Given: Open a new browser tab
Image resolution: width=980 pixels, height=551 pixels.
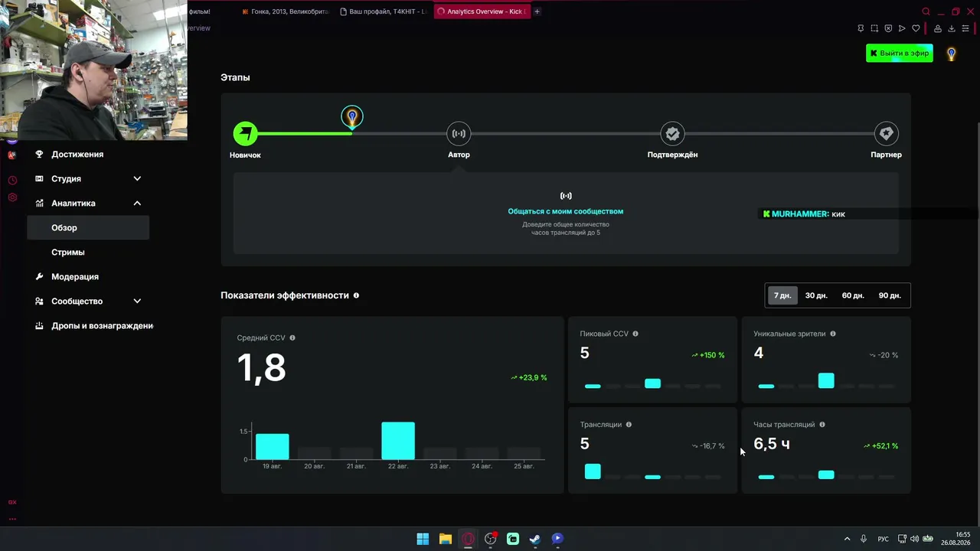Looking at the screenshot, I should click(537, 11).
